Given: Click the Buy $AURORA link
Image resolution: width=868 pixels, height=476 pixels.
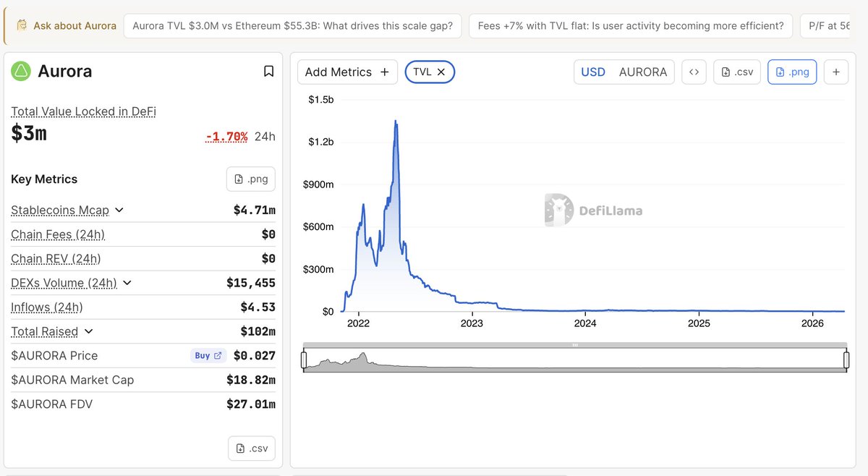Looking at the screenshot, I should pyautogui.click(x=208, y=355).
